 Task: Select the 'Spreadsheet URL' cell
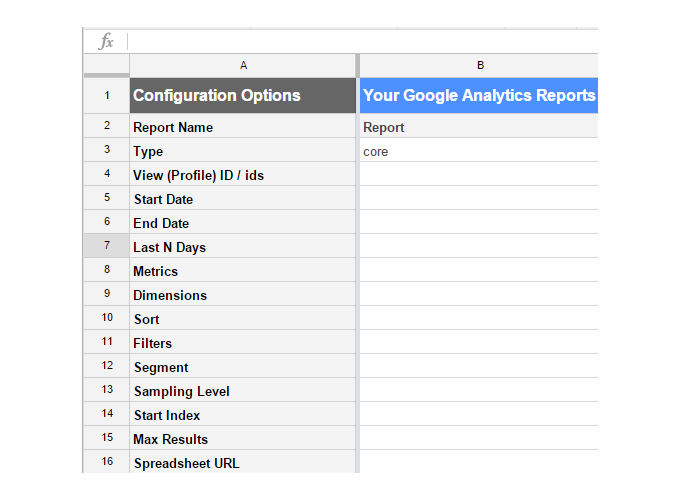pyautogui.click(x=243, y=462)
